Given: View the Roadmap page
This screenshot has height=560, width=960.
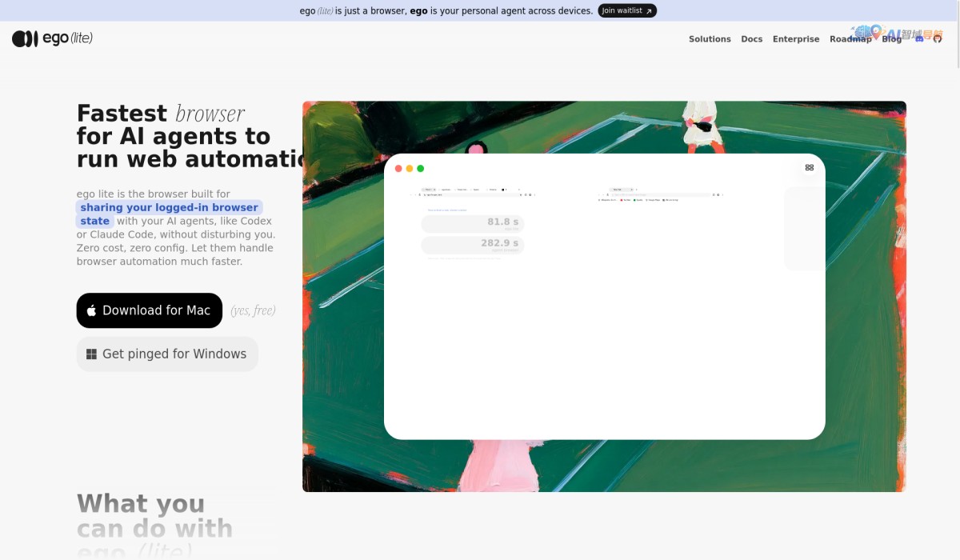Looking at the screenshot, I should [850, 39].
